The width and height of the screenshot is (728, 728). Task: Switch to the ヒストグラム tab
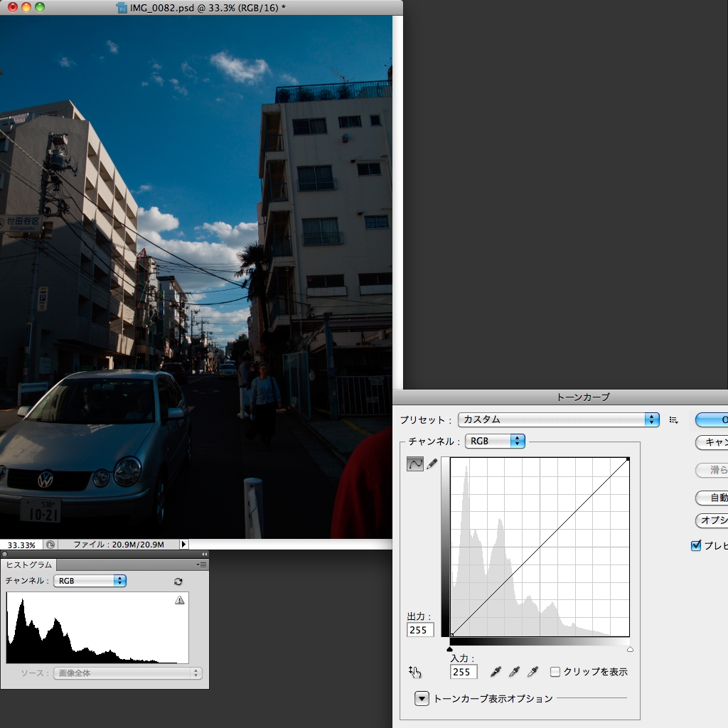coord(30,564)
